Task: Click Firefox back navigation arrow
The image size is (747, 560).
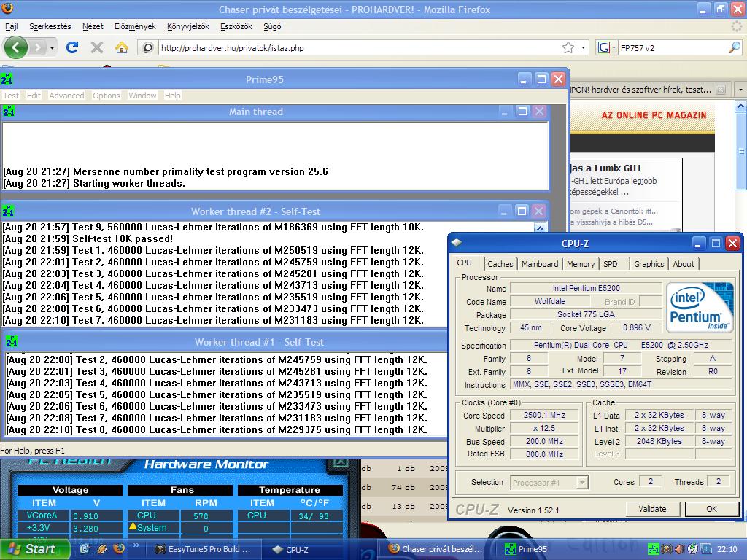Action: click(16, 47)
